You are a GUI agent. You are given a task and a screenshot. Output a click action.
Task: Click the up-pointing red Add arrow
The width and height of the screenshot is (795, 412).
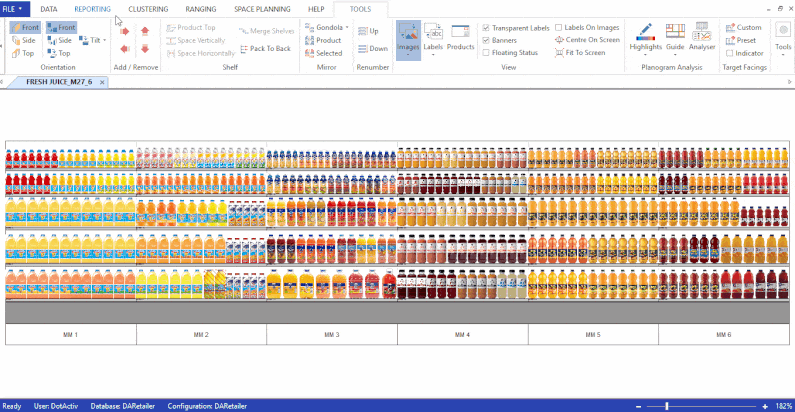pyautogui.click(x=145, y=31)
